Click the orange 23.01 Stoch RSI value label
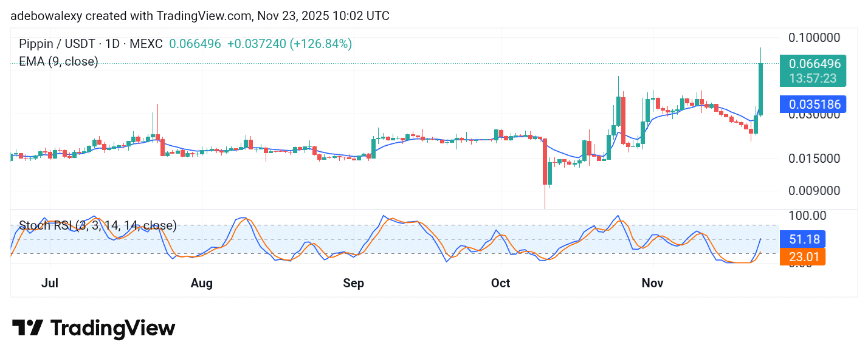The height and width of the screenshot is (359, 868). [803, 256]
